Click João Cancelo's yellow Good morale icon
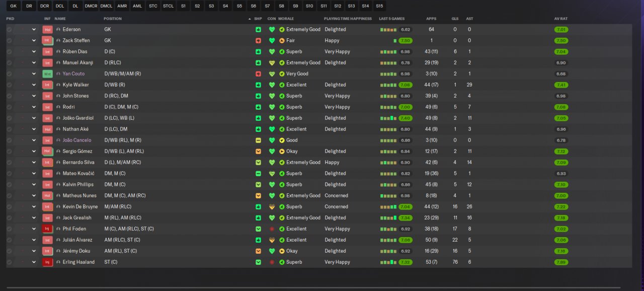 coord(282,140)
